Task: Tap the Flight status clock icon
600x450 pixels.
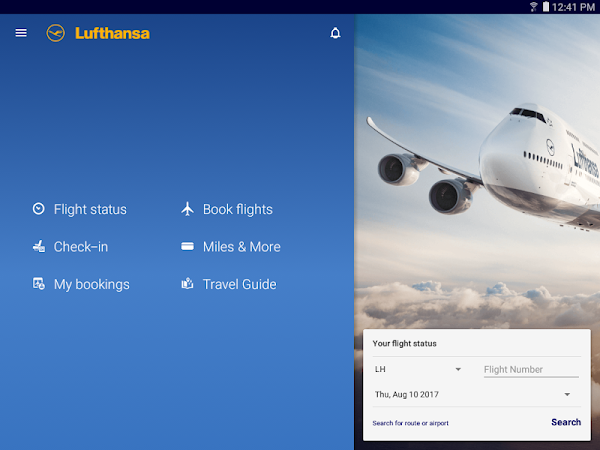Action: pyautogui.click(x=38, y=209)
